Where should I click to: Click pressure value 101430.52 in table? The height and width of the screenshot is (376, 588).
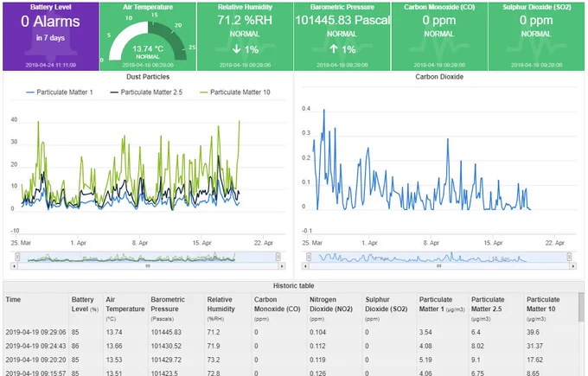tap(166, 346)
